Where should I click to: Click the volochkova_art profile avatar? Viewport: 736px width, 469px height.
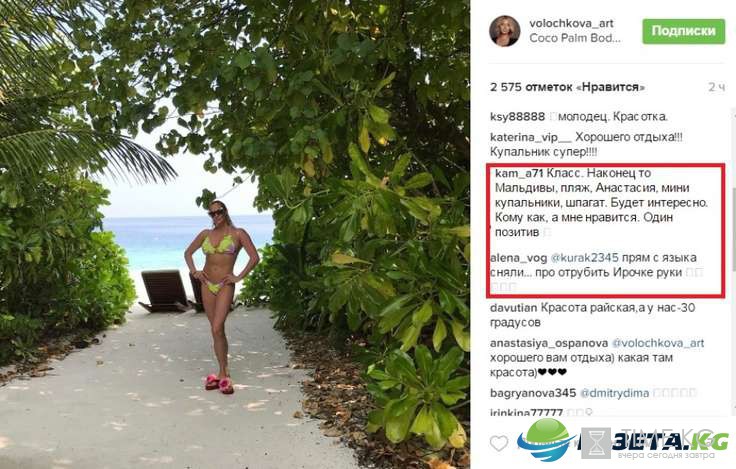505,31
